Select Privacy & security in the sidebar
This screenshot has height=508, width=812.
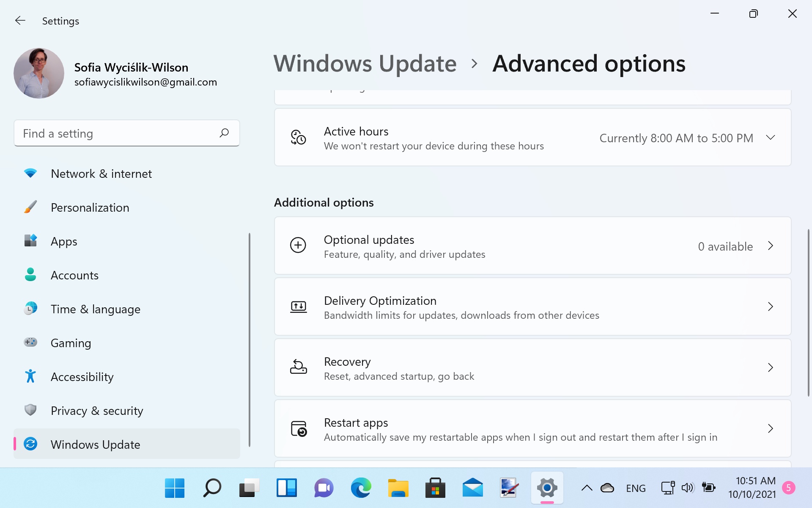pos(127,411)
